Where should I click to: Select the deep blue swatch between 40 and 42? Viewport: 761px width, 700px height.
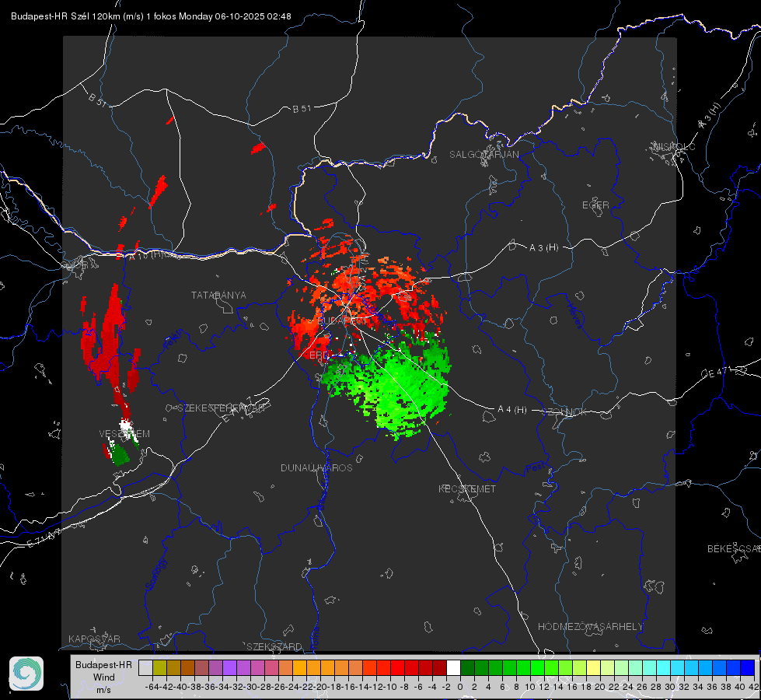click(x=747, y=667)
